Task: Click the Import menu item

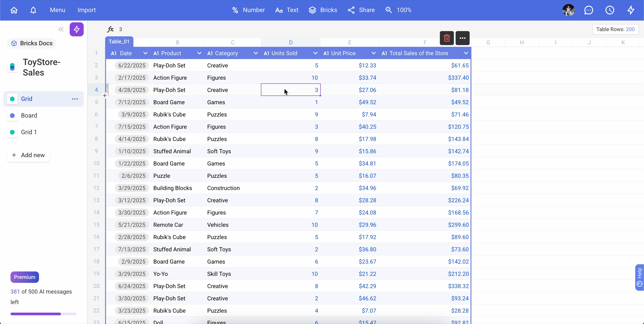Action: tap(87, 10)
